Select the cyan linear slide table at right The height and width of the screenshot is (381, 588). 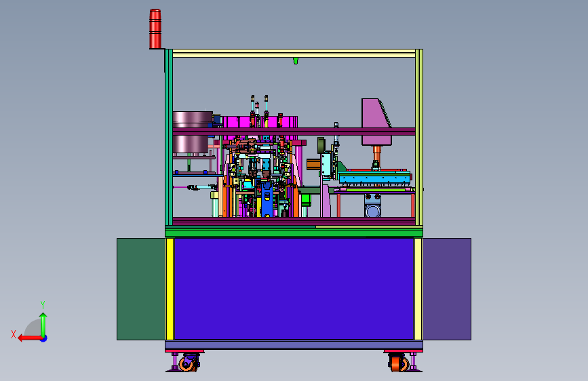[374, 177]
